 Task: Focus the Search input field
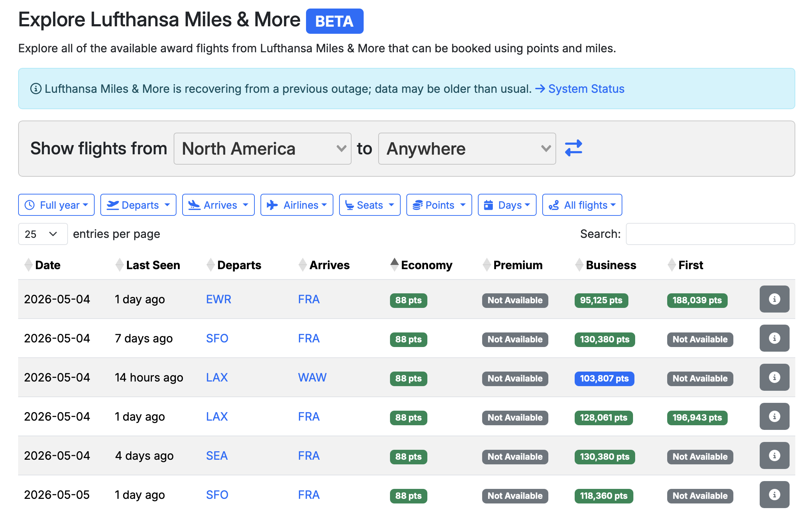(x=710, y=234)
